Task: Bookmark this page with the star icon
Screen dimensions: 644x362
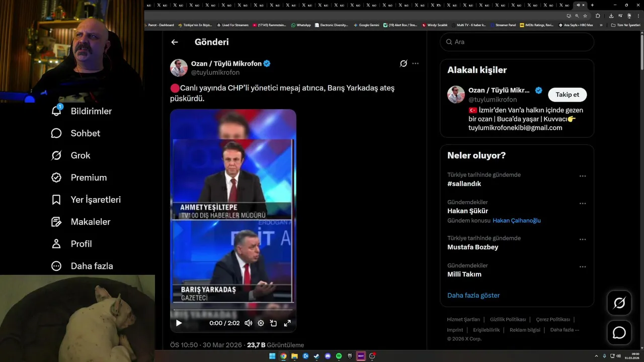Action: click(x=585, y=16)
